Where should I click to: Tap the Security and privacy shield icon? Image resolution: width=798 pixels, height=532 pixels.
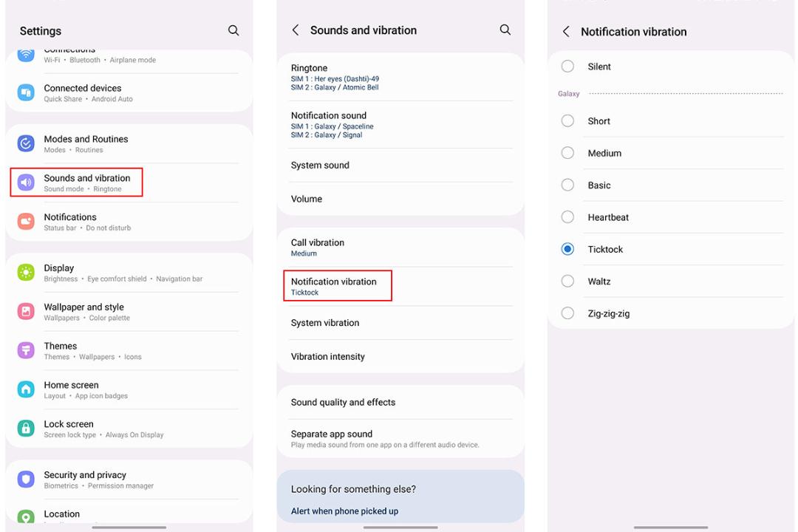click(x=26, y=479)
